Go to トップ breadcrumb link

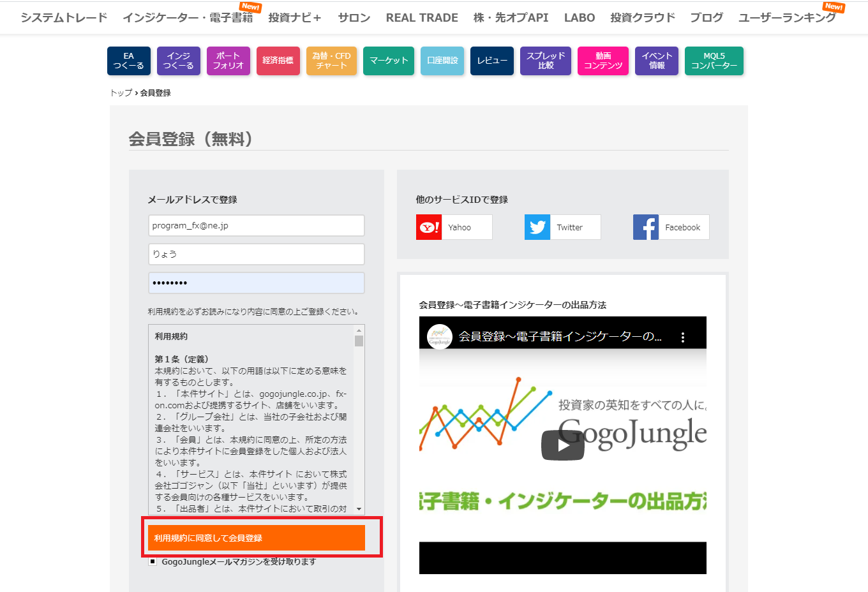(121, 93)
